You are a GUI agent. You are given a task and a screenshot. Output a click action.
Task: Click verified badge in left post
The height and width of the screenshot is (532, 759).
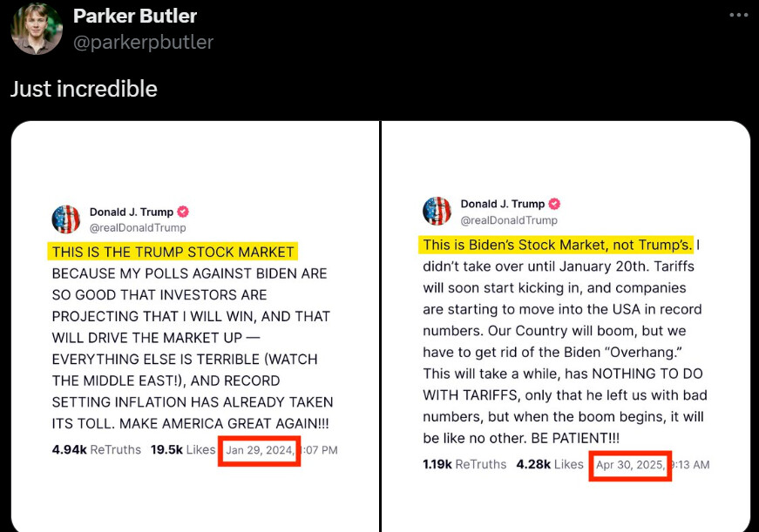[x=183, y=212]
